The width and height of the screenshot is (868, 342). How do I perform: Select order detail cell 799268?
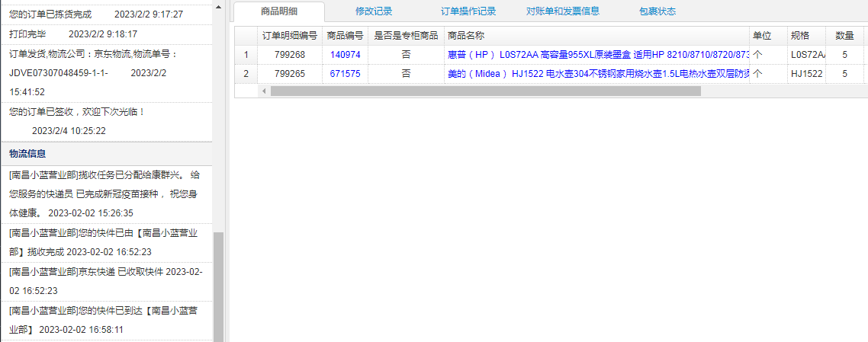pyautogui.click(x=290, y=55)
